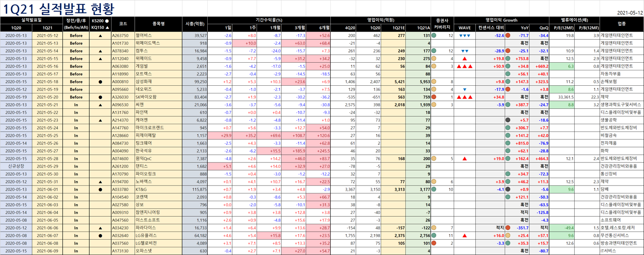Click the green coverage circle in KT&G row
644x255 pixels.
point(434,189)
